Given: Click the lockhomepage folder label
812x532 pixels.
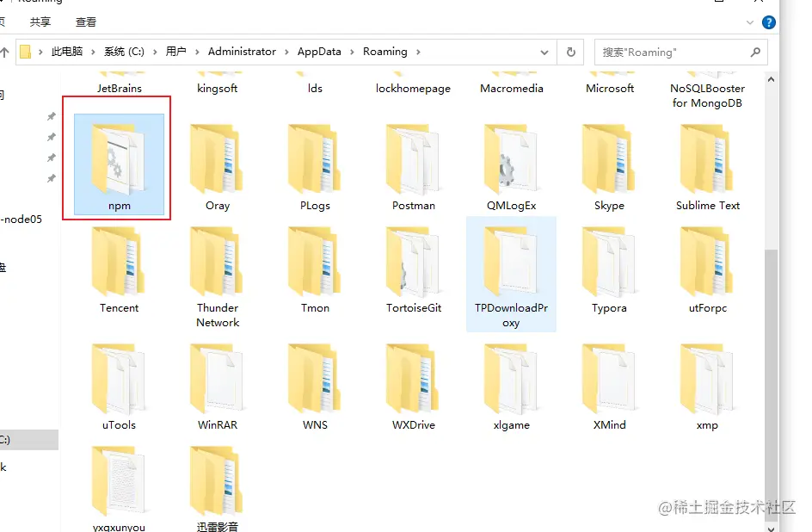Looking at the screenshot, I should pos(413,89).
